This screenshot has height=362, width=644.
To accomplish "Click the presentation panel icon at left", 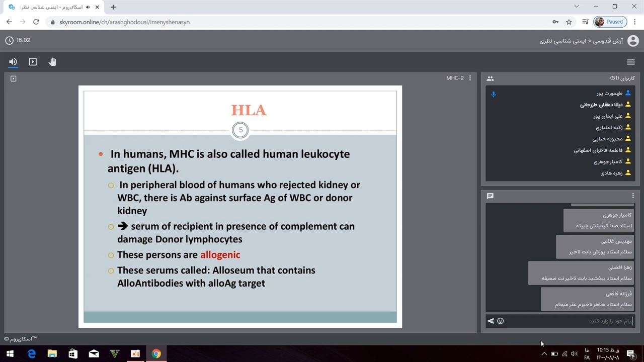I will pyautogui.click(x=14, y=78).
